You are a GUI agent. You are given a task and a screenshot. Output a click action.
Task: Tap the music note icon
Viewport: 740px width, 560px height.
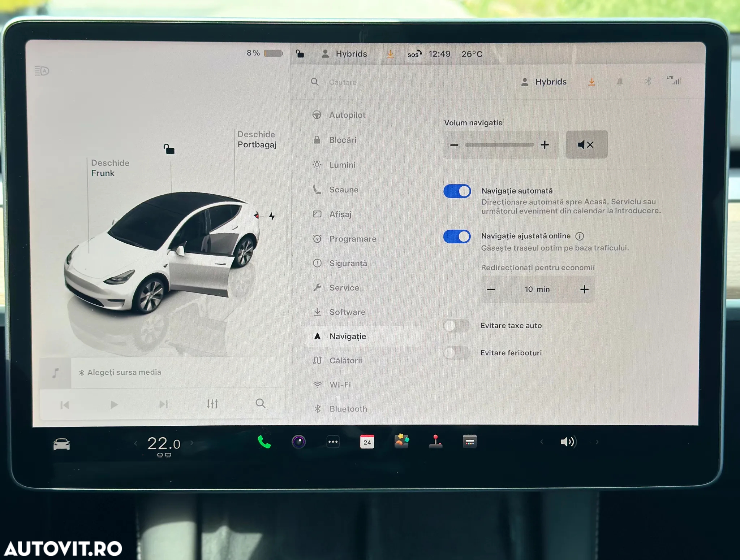tap(55, 373)
